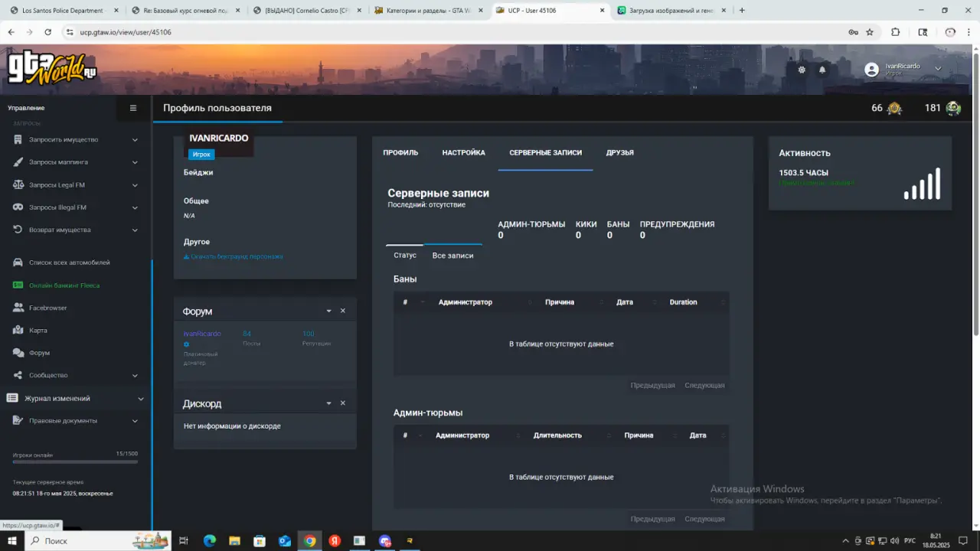Click the people icon for Facebrowser
This screenshot has height=551, width=980.
click(x=18, y=308)
